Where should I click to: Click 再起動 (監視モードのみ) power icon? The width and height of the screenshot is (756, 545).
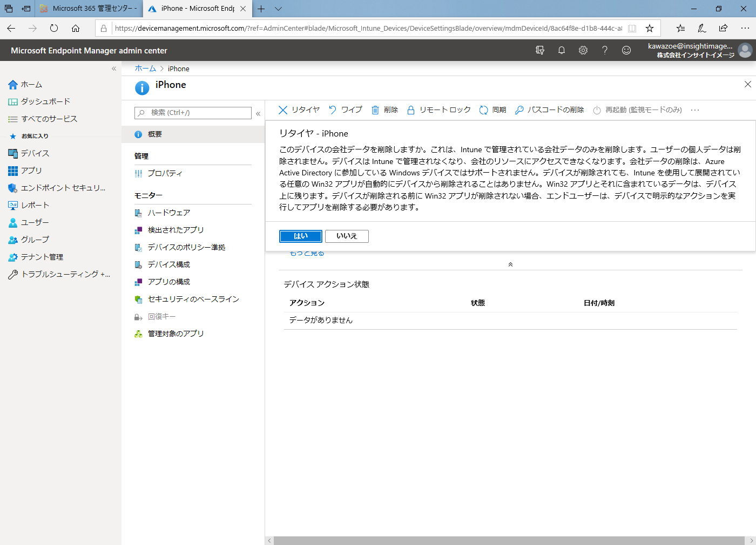coord(597,110)
